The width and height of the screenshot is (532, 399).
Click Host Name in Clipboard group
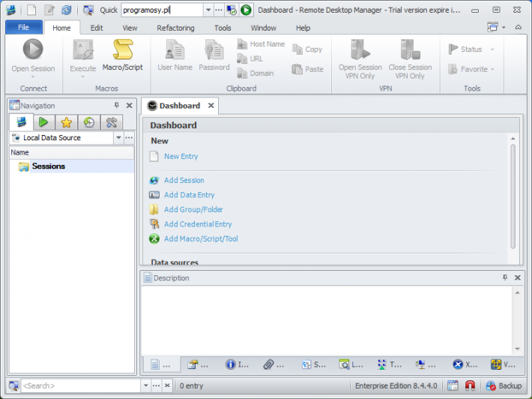261,44
